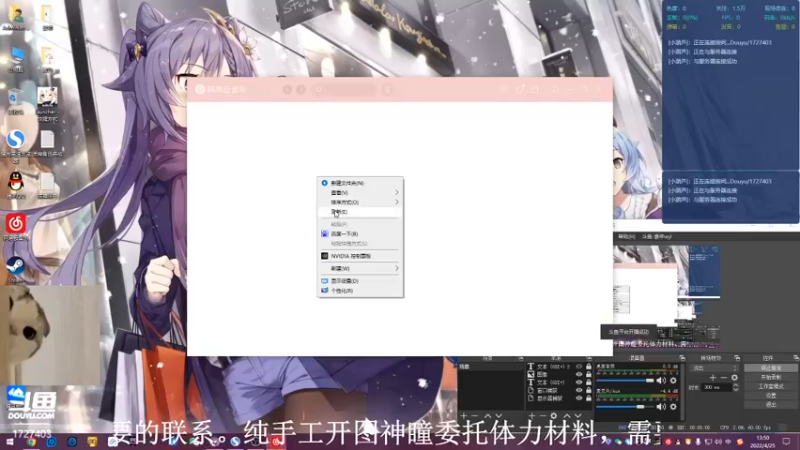Screen dimensions: 800x450
Task: Open OBS 设置 button
Action: [x=770, y=395]
